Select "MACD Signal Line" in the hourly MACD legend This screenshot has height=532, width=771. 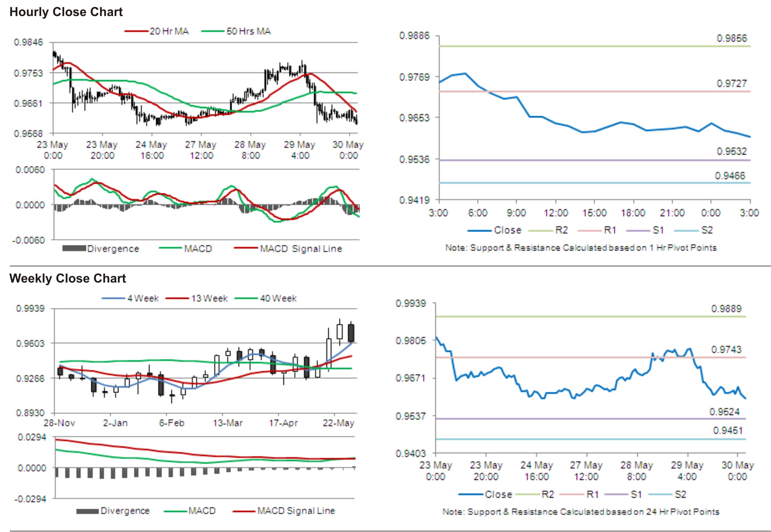click(x=301, y=249)
